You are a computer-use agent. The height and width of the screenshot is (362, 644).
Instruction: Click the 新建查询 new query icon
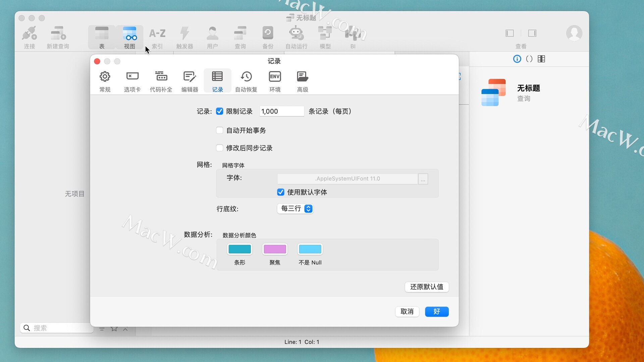[58, 37]
